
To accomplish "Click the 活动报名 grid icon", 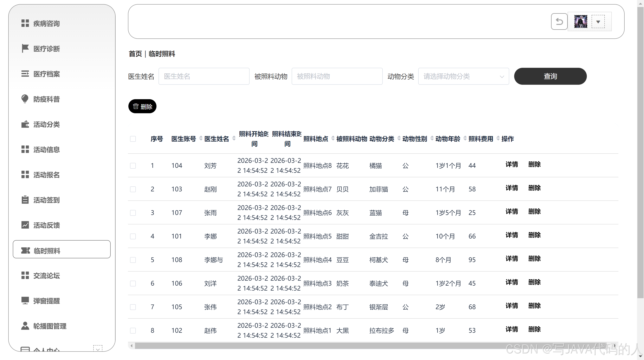I will pyautogui.click(x=25, y=174).
